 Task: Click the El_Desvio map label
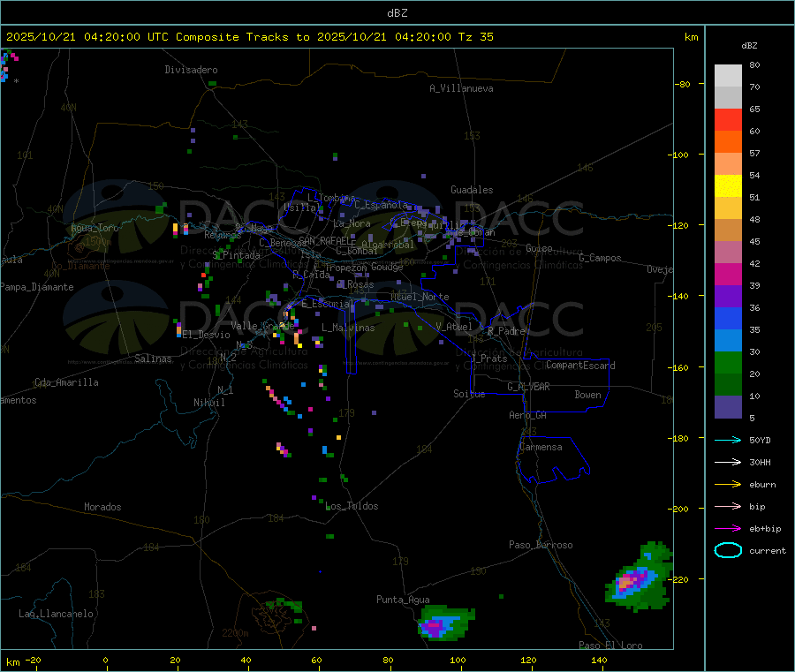206,335
